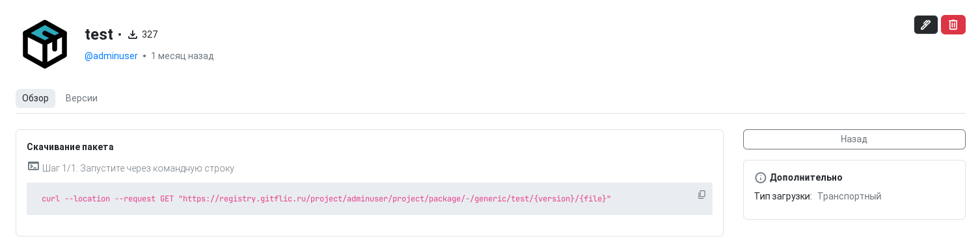Click the curl command code block

coord(370,199)
